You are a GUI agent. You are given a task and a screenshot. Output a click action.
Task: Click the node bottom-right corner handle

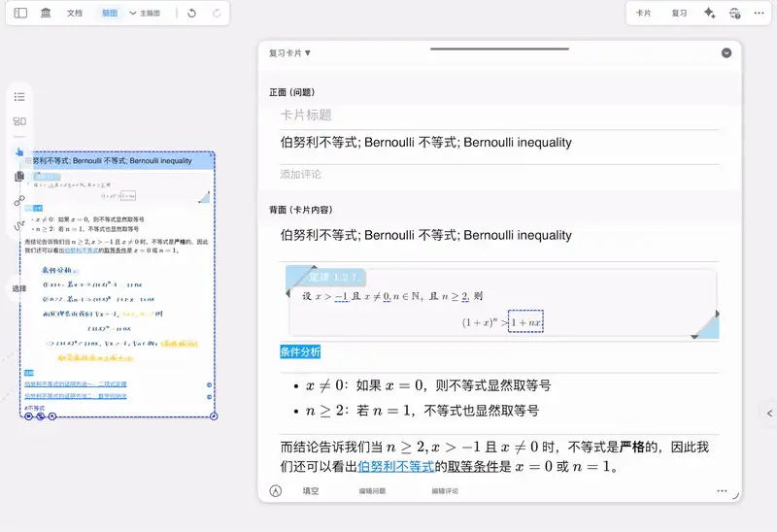214,416
